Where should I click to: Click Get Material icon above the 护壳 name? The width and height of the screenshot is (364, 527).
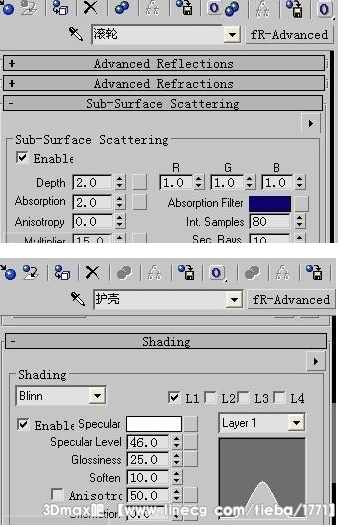tap(8, 272)
